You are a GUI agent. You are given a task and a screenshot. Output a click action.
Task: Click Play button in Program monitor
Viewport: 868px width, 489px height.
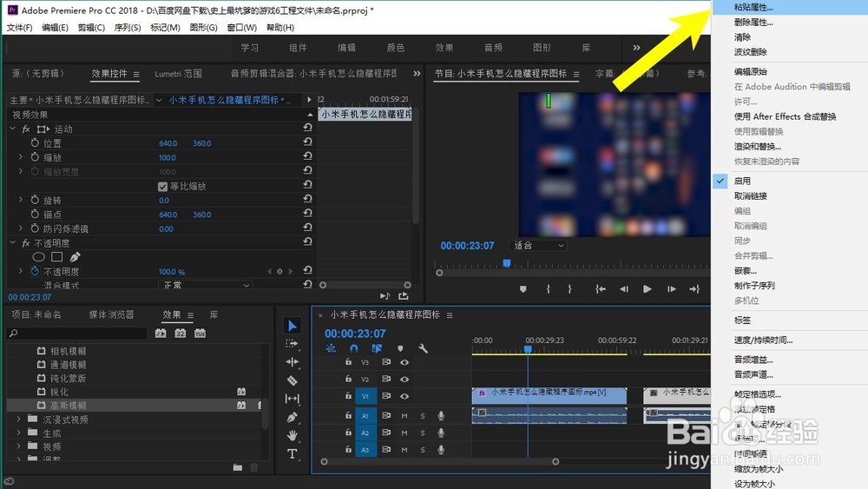click(647, 289)
